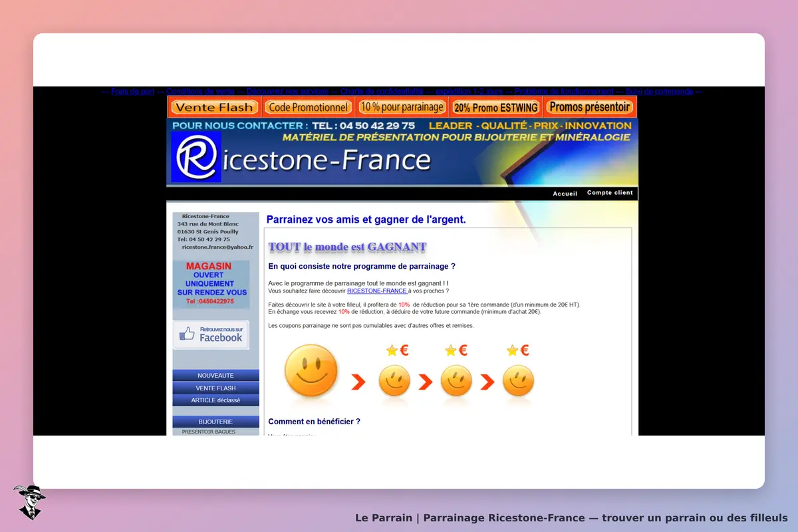Viewport: 798px width, 532px height.
Task: Open the Facebook thumbs-up badge
Action: pos(211,334)
